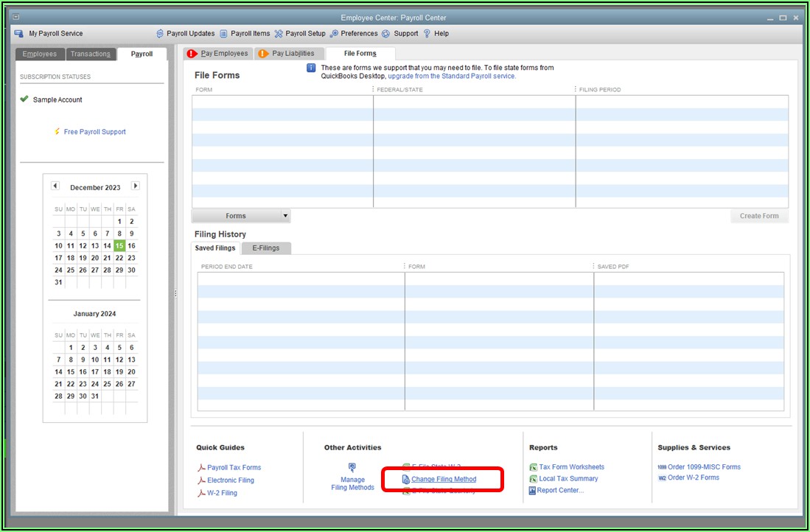Switch to the Pay Liabilities tab
The image size is (810, 532).
292,54
